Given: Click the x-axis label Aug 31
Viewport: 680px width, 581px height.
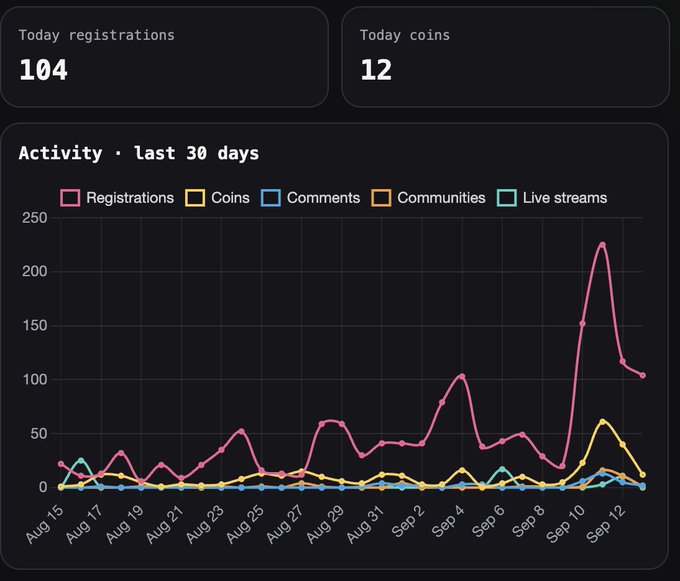Looking at the screenshot, I should tap(366, 525).
